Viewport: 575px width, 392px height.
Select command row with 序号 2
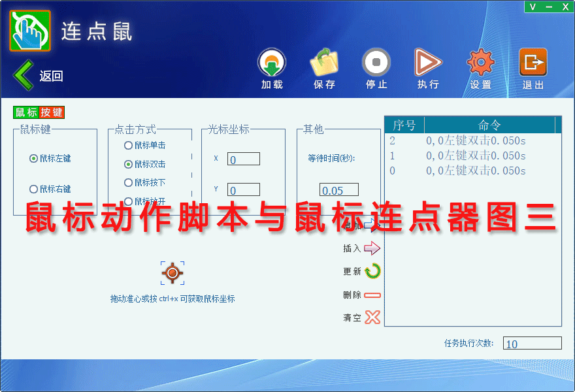point(472,141)
